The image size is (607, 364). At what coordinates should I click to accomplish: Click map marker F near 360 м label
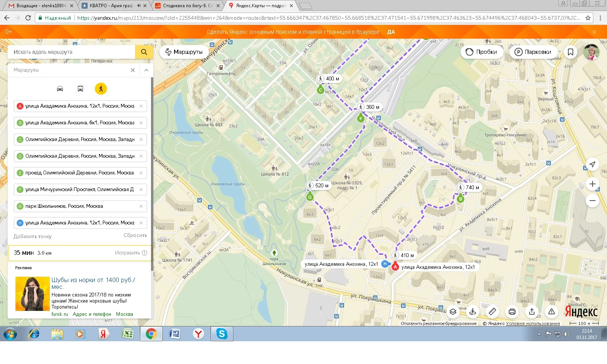pyautogui.click(x=361, y=119)
